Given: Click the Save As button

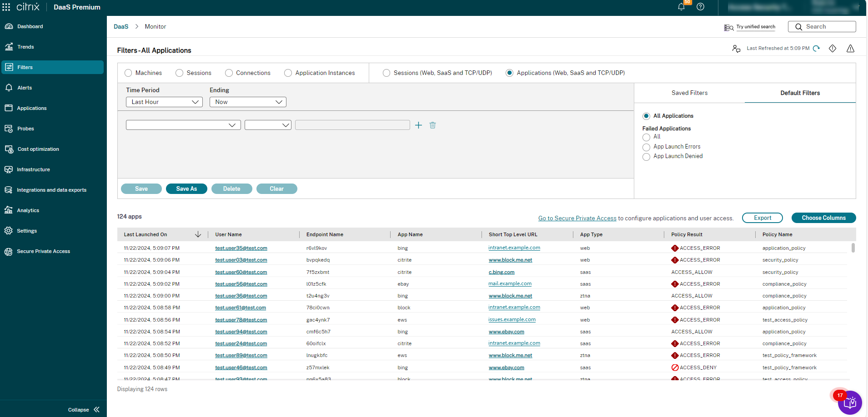Looking at the screenshot, I should click(x=186, y=189).
